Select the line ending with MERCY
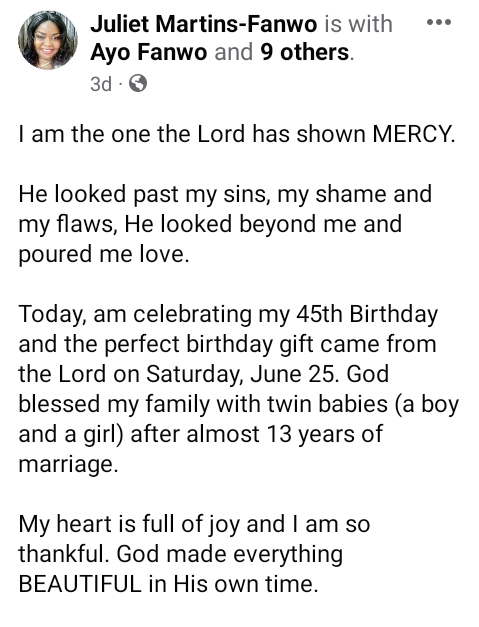479x627 pixels. (x=237, y=134)
